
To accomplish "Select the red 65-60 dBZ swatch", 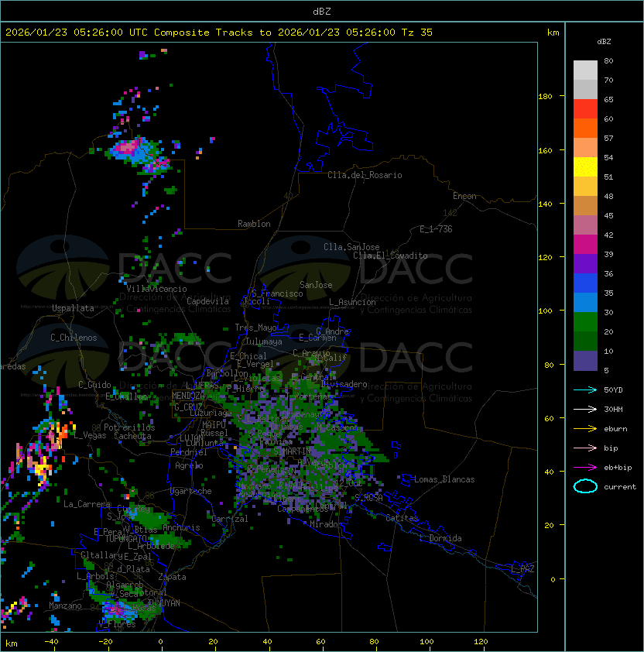I will click(x=585, y=109).
